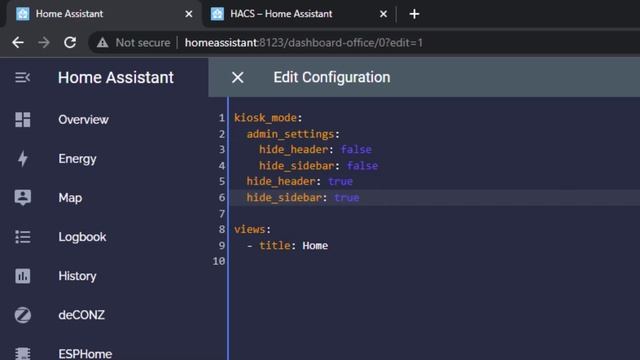Click hide_sidebar key on line 6

click(284, 198)
